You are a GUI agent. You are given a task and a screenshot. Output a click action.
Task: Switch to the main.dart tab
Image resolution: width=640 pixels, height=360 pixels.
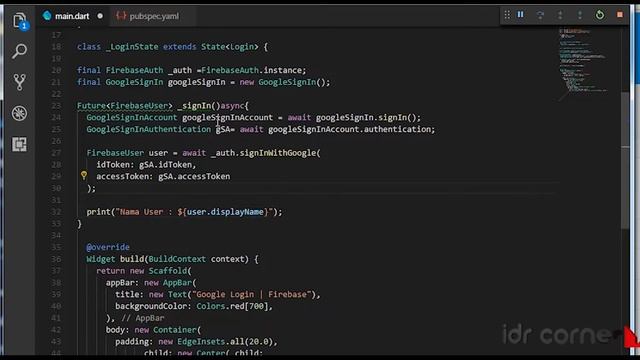[72, 16]
